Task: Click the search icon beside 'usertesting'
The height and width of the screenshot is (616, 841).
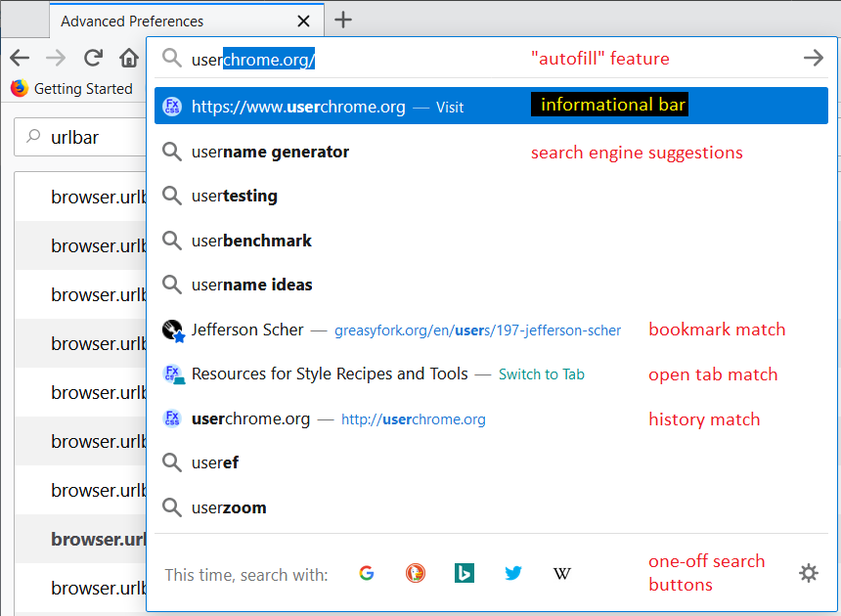Action: pos(172,196)
